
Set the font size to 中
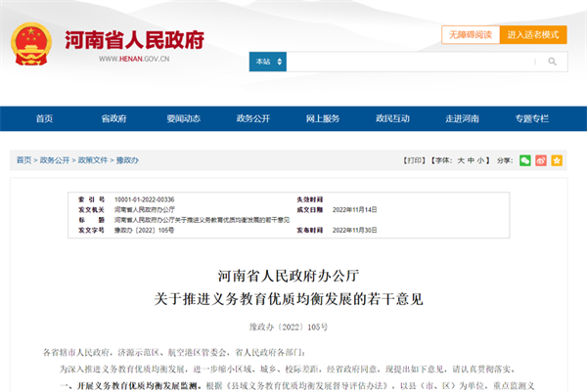click(x=471, y=160)
